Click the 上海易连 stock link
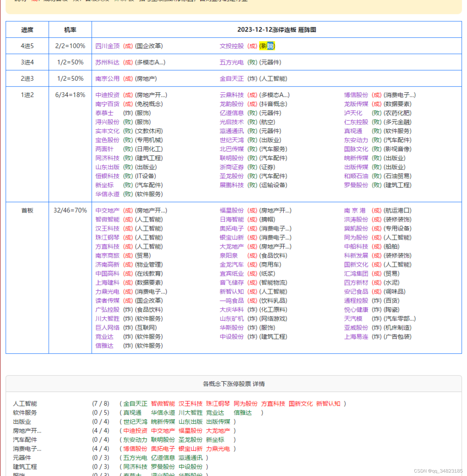Screen dimensions: 467x476 (x=356, y=337)
